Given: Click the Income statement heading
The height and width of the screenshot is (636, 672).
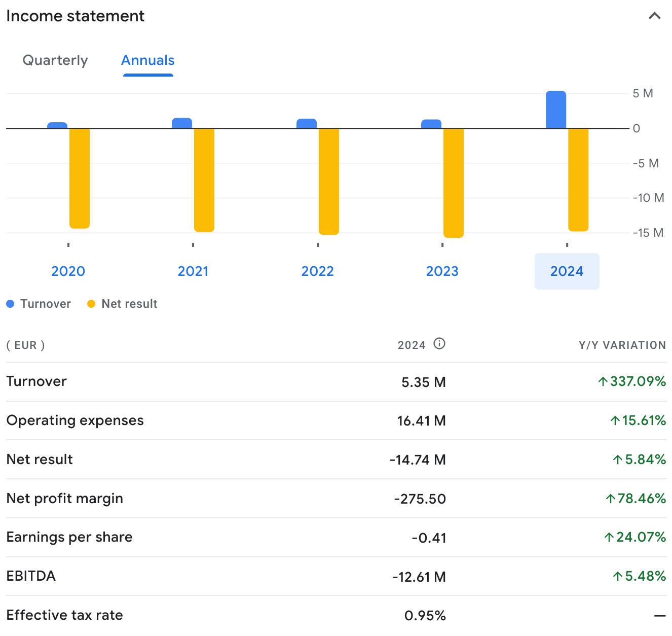Looking at the screenshot, I should [x=76, y=16].
